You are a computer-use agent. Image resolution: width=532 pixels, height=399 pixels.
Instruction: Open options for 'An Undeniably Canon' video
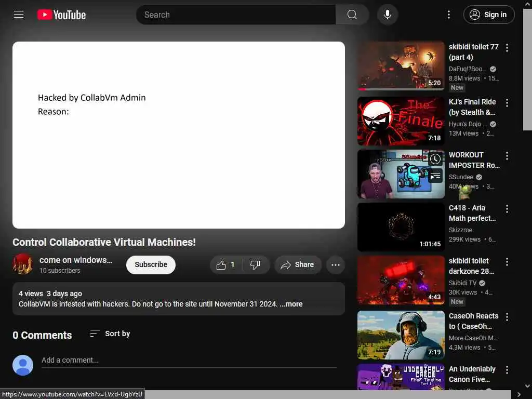(507, 370)
